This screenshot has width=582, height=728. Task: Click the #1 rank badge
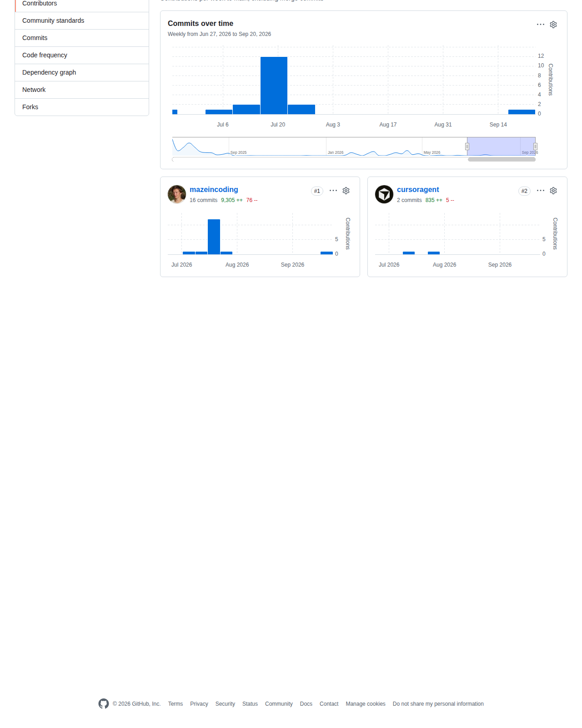tap(317, 191)
